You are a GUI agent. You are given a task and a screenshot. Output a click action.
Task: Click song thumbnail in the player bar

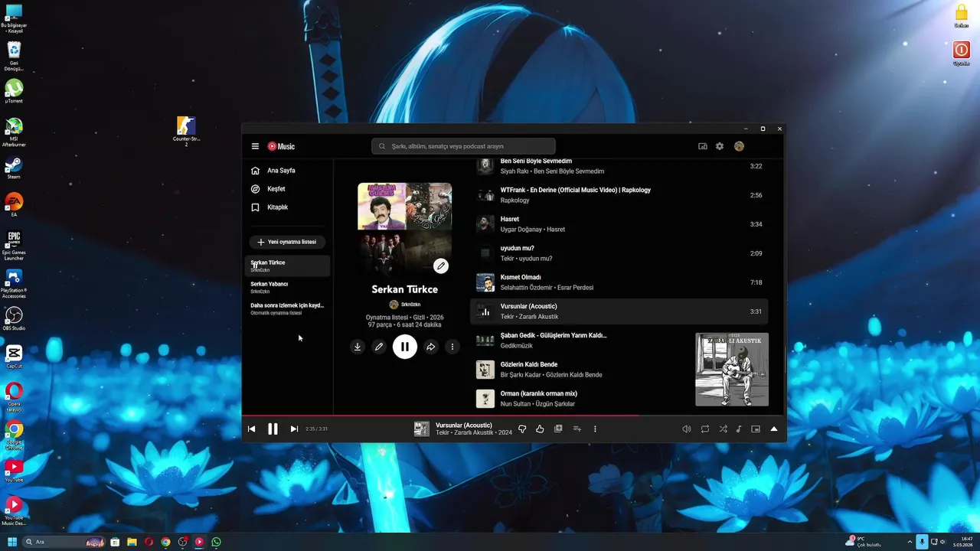coord(422,429)
